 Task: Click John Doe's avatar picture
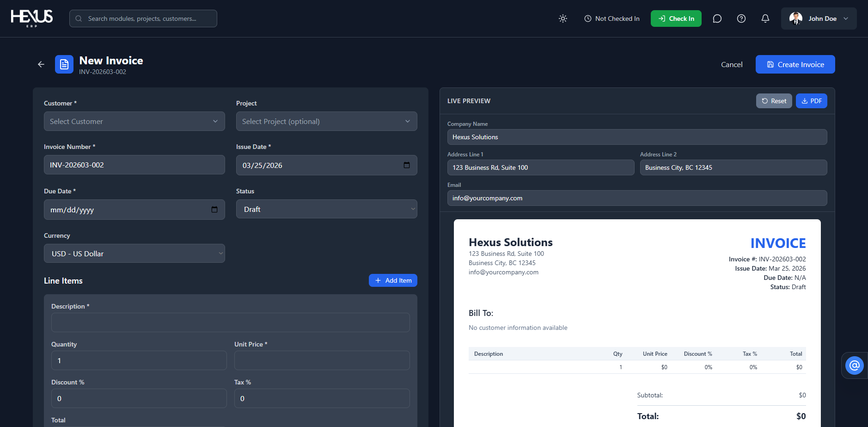[x=796, y=19]
